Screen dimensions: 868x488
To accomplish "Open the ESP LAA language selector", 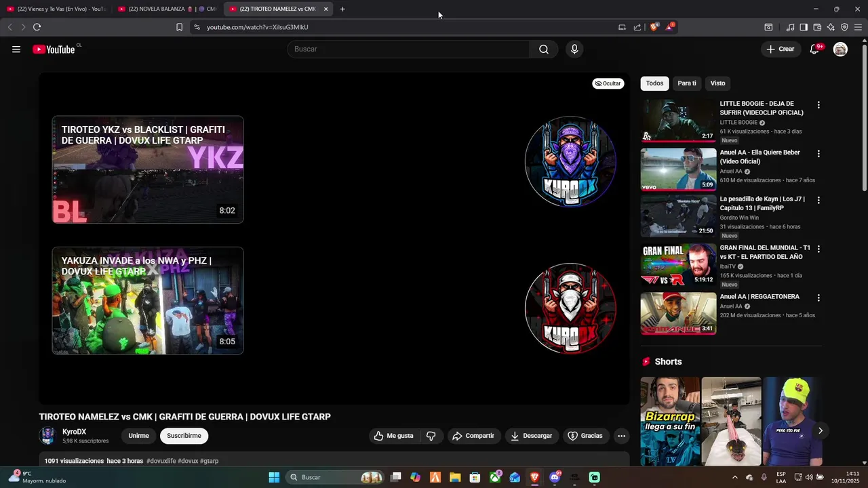I will tap(781, 477).
